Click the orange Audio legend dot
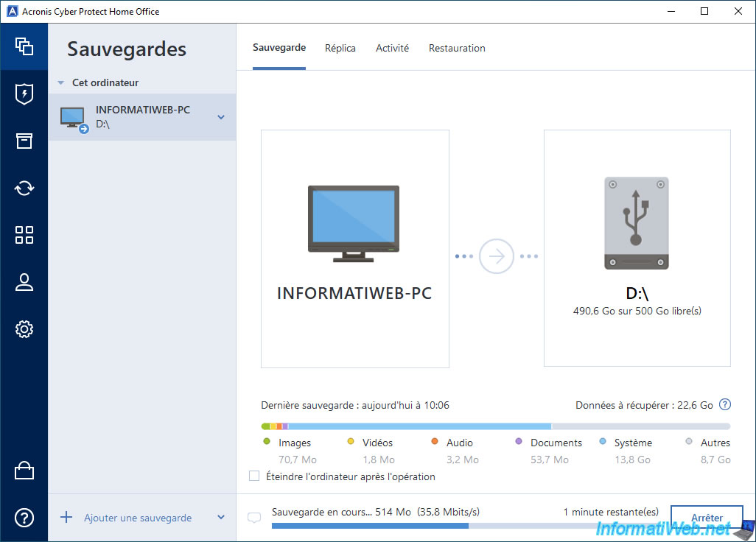The height and width of the screenshot is (542, 756). (435, 441)
